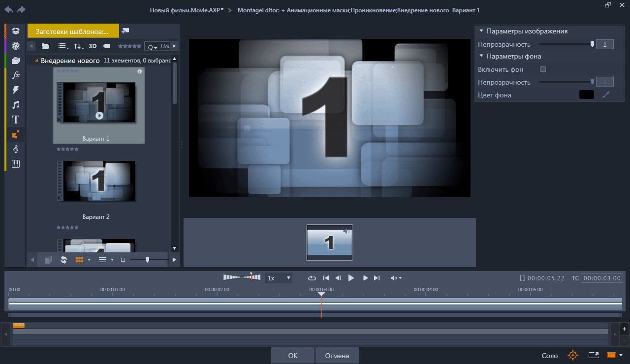Open the fx Effects category
The height and width of the screenshot is (364, 630).
[16, 75]
